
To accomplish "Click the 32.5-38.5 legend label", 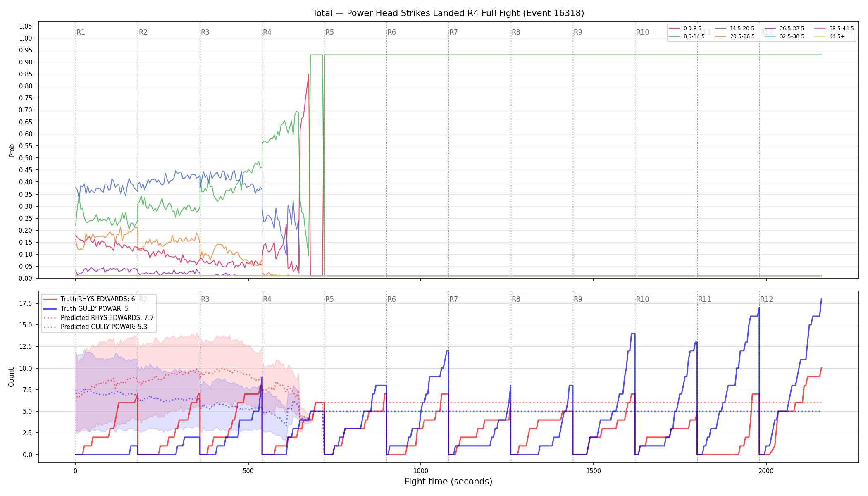I will click(x=792, y=36).
